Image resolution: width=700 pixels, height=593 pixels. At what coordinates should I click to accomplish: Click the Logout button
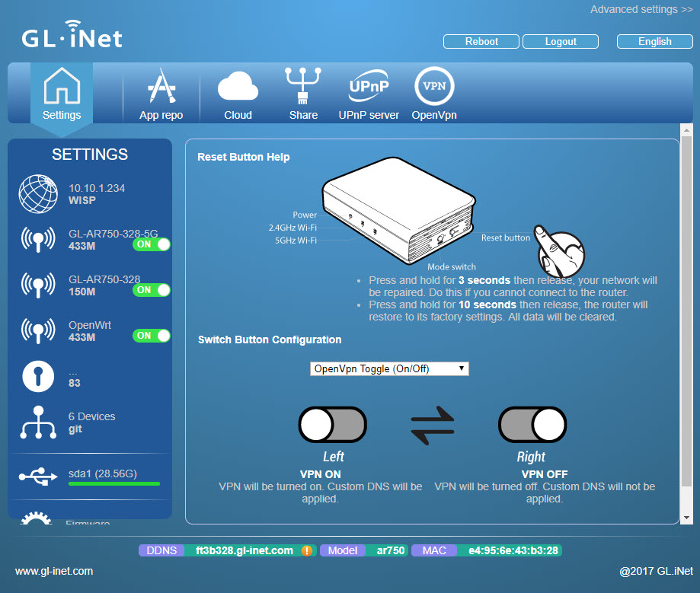tap(561, 42)
